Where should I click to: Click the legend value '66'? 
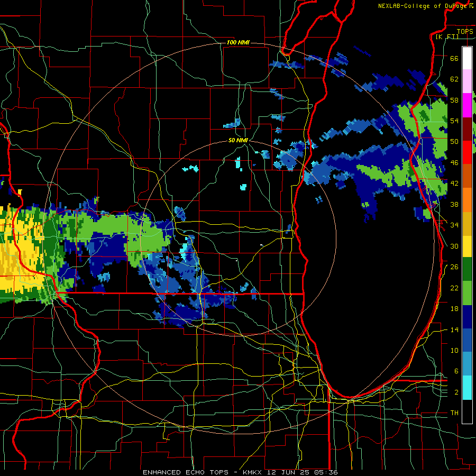pos(454,58)
